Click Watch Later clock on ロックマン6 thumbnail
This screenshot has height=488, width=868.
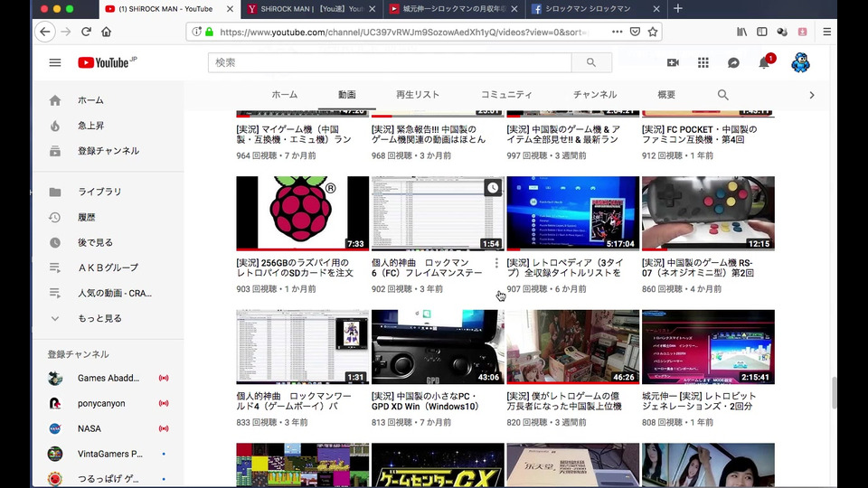[492, 188]
